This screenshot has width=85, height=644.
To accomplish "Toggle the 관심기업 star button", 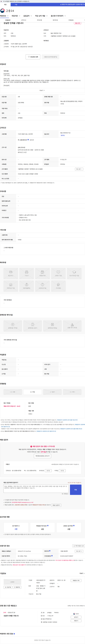I will [x=8, y=587].
